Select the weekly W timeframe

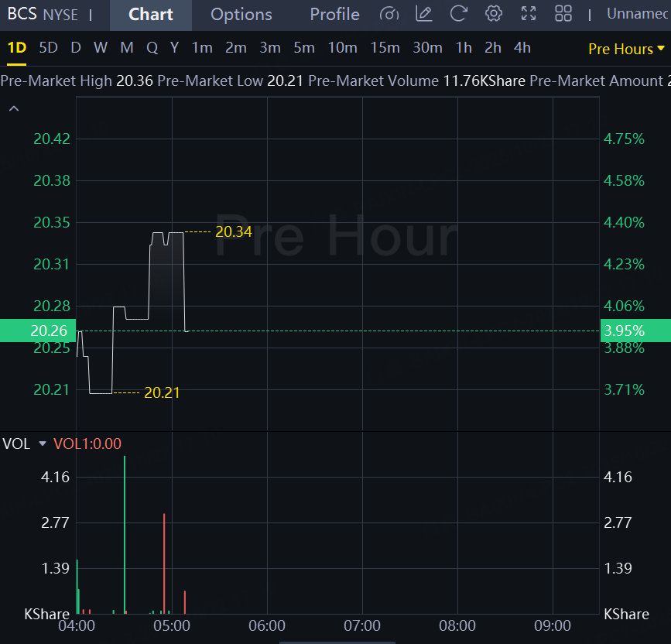pos(101,47)
